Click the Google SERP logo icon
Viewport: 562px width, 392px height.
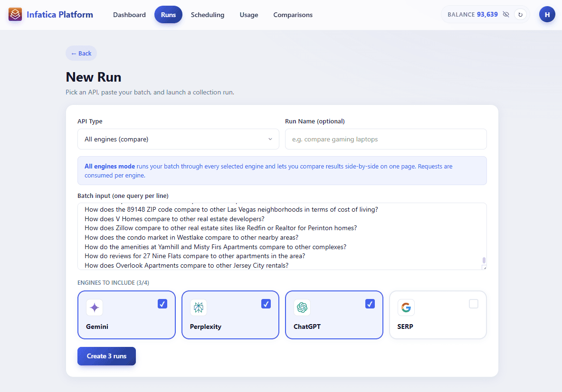406,308
